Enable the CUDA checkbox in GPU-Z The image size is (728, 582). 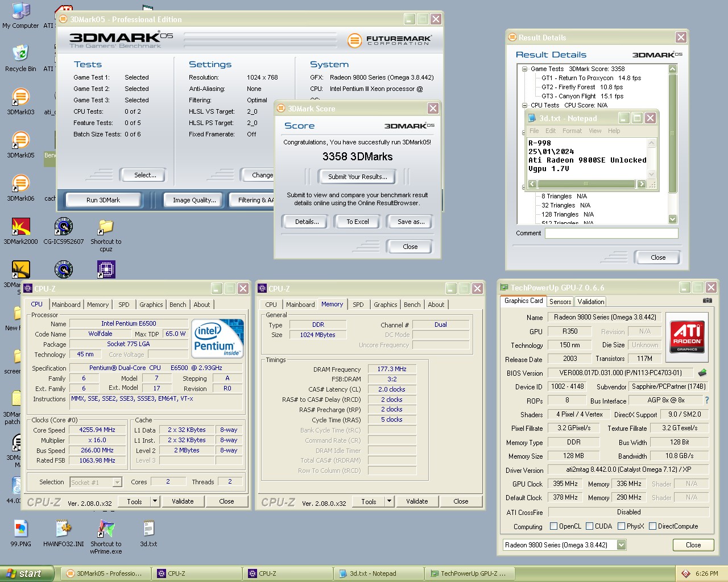[x=589, y=526]
